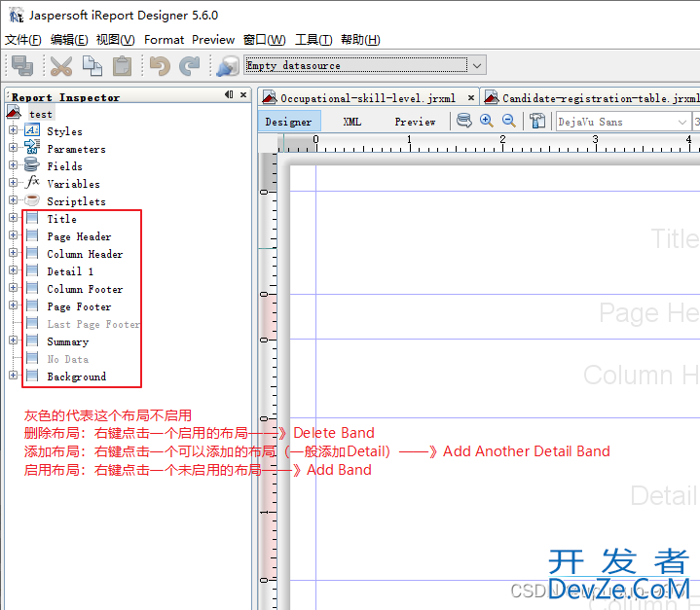
Task: Click the Page Header band icon
Action: [32, 235]
